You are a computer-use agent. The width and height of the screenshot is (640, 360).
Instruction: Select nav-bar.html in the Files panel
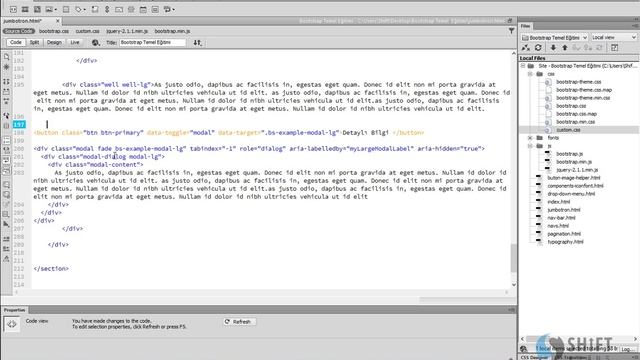pyautogui.click(x=561, y=218)
